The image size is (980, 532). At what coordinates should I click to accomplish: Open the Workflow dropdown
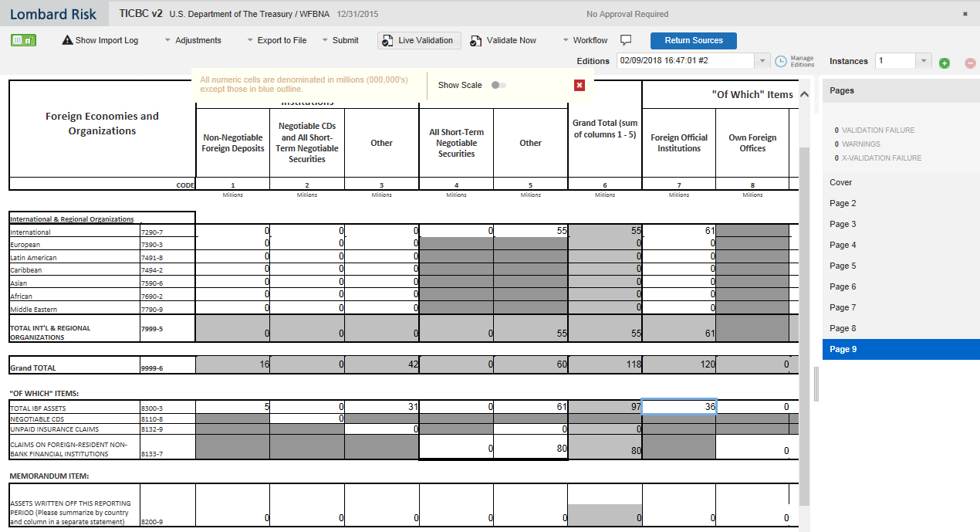(585, 40)
